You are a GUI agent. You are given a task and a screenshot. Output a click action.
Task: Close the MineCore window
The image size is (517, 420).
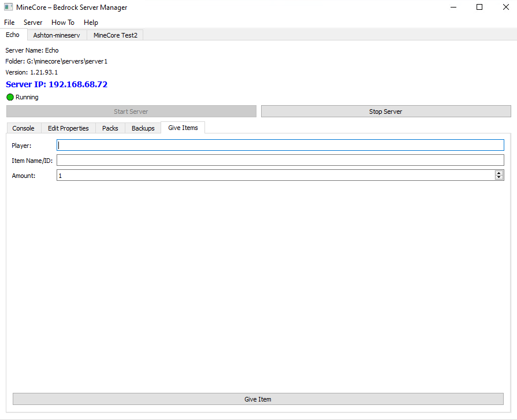(x=506, y=7)
